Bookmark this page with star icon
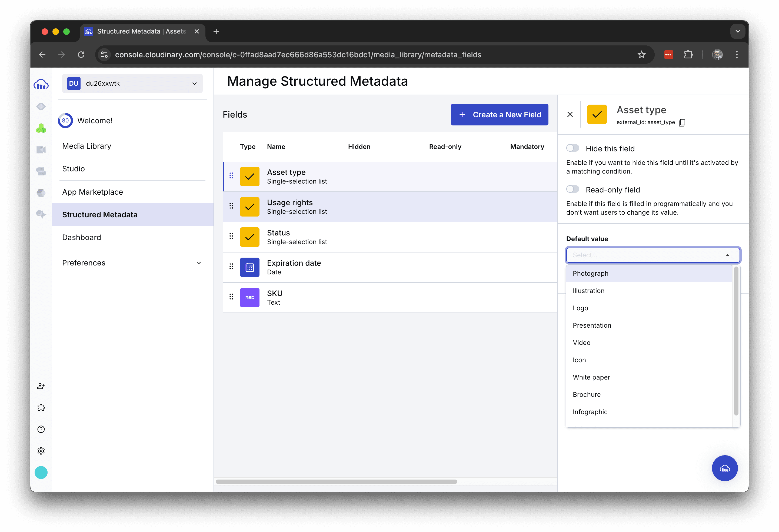This screenshot has width=779, height=532. [641, 55]
